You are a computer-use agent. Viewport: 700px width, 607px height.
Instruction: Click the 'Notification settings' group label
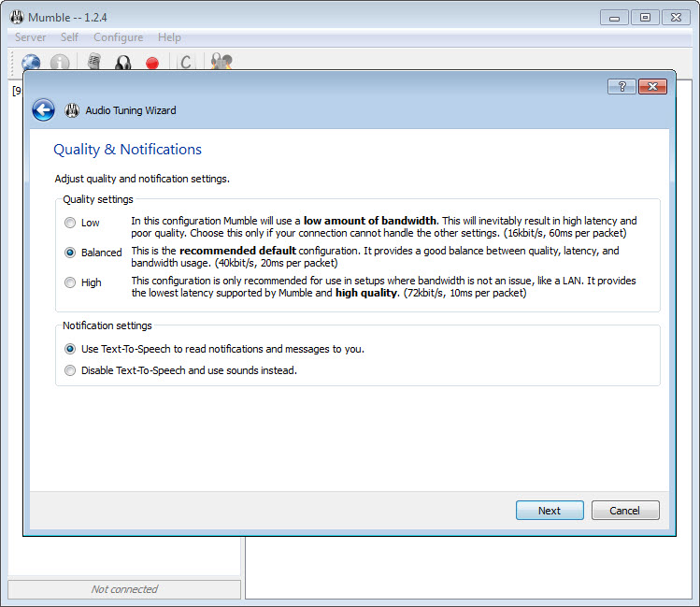point(107,325)
